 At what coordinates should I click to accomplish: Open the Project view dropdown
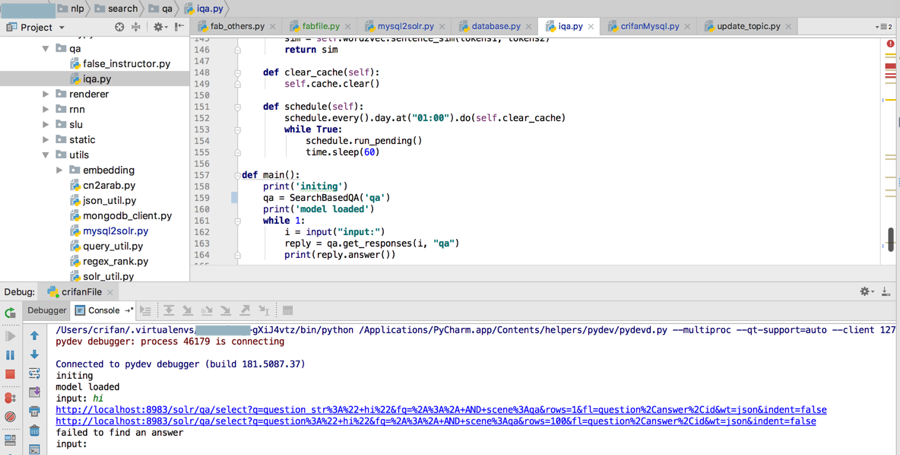[x=61, y=28]
